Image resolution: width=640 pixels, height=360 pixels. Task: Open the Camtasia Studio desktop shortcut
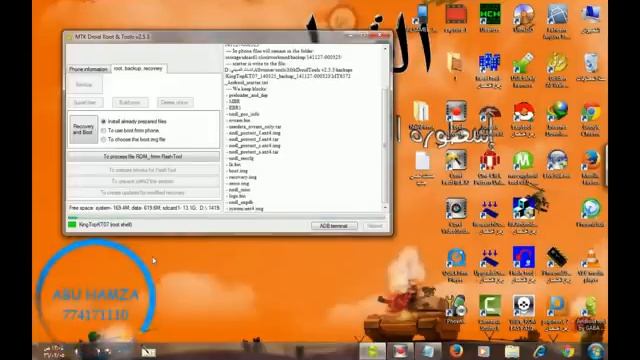pyautogui.click(x=489, y=313)
